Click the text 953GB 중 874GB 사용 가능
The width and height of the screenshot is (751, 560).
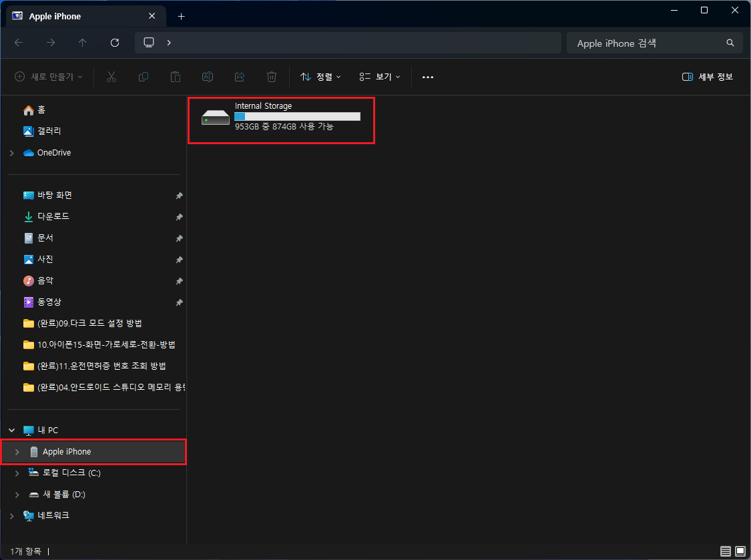point(284,126)
